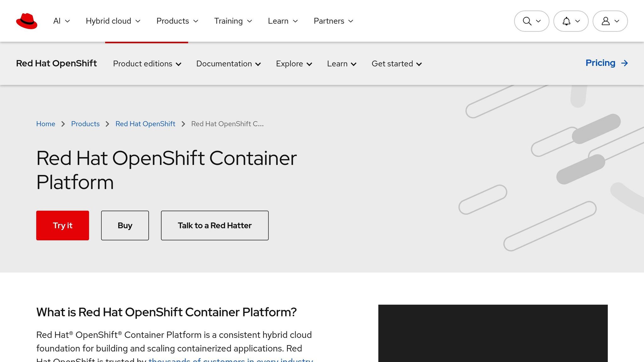Click the Red Hat OpenShift brand heading
The image size is (644, 362).
tap(56, 63)
